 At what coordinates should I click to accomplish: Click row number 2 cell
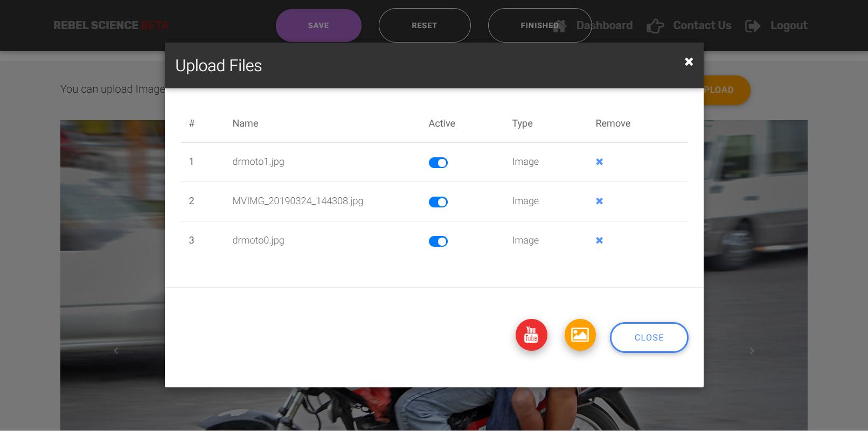click(191, 201)
